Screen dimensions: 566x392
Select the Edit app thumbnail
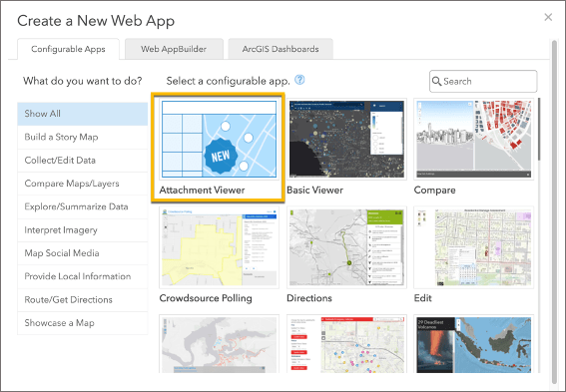click(473, 247)
